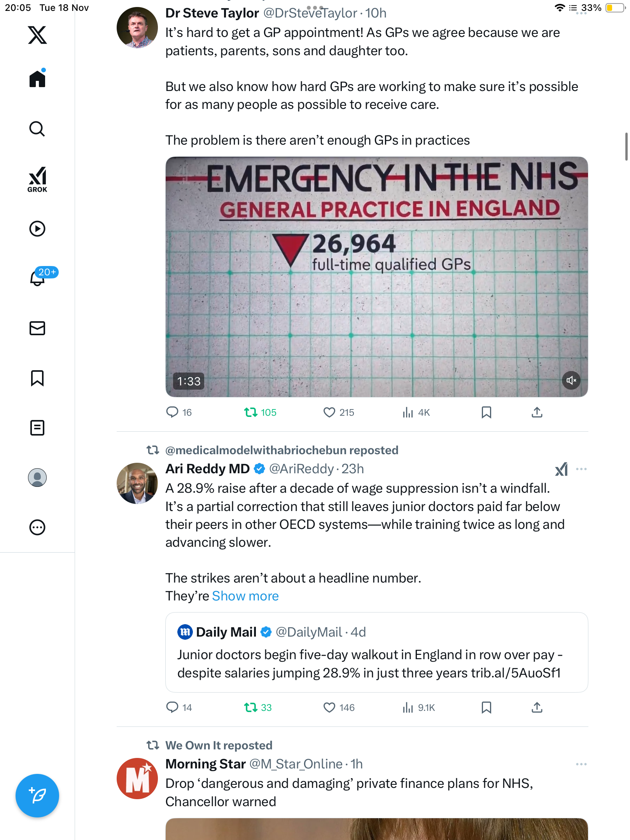Viewport: 630px width, 840px height.
Task: Open more options on Ari Reddy's post
Action: 581,469
